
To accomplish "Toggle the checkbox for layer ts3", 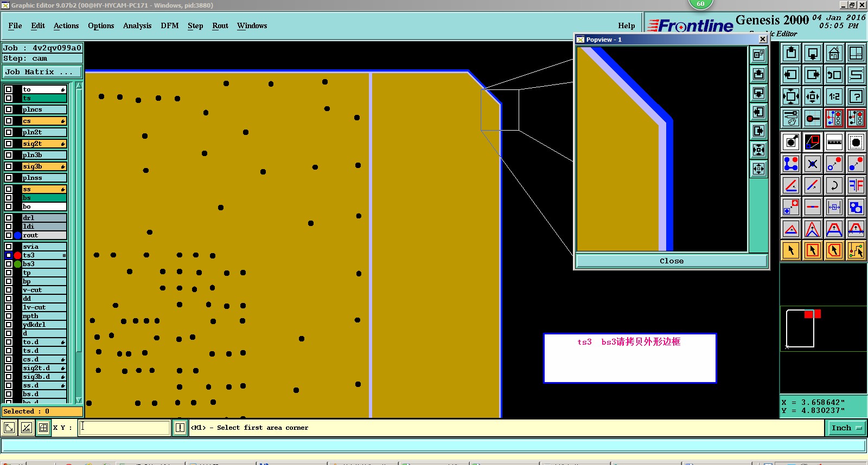I will click(x=9, y=255).
